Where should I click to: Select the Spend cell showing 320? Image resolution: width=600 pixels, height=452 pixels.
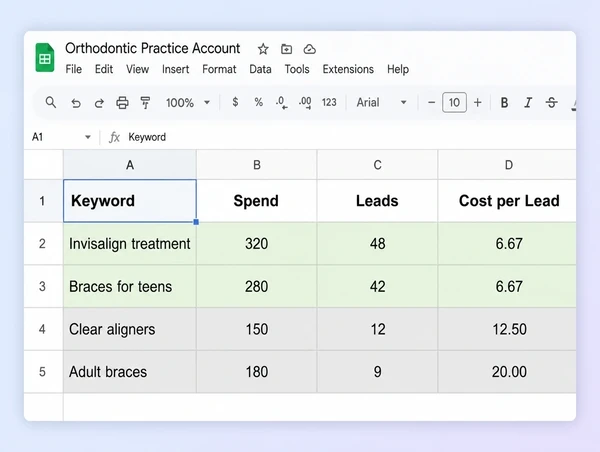tap(257, 243)
